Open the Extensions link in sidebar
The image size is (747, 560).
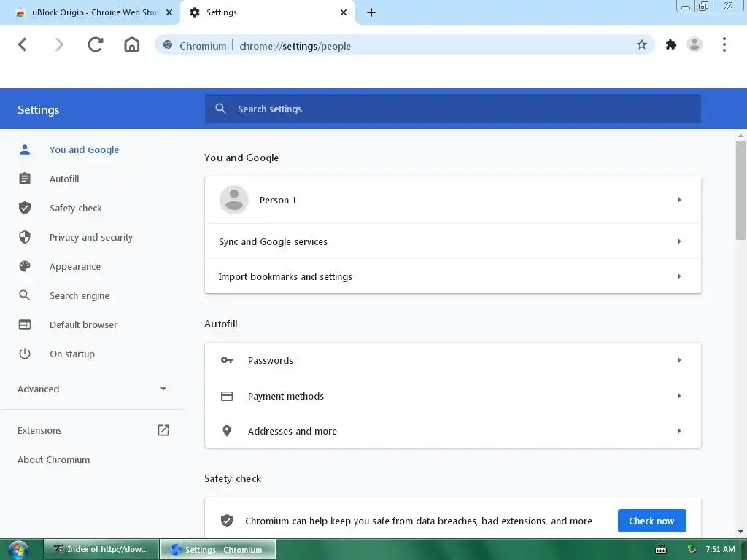[39, 430]
